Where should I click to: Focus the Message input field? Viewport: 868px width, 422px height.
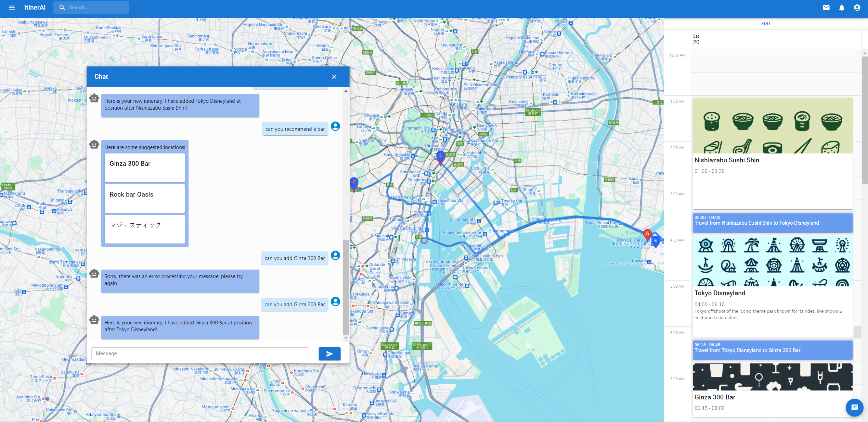[x=200, y=353]
